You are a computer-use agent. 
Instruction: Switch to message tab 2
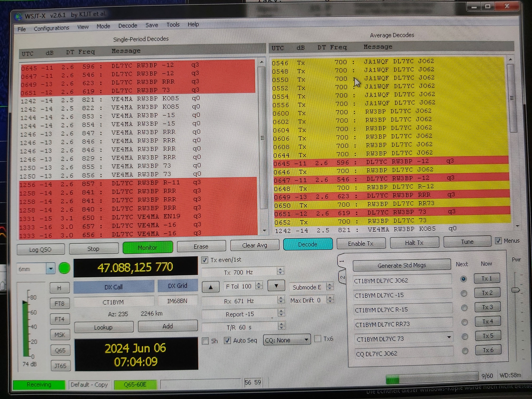point(343,277)
